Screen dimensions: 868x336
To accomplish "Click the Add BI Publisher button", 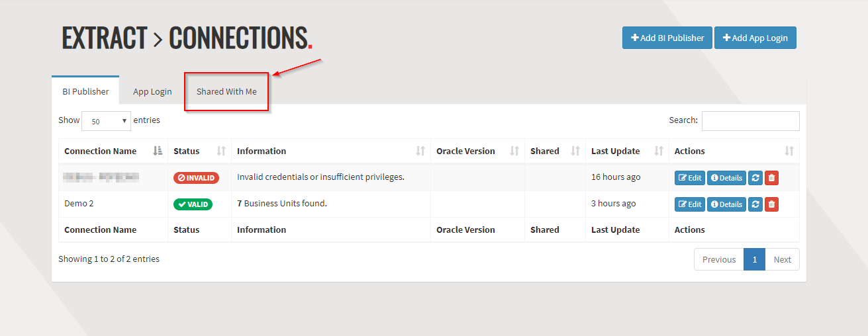I will (x=667, y=38).
